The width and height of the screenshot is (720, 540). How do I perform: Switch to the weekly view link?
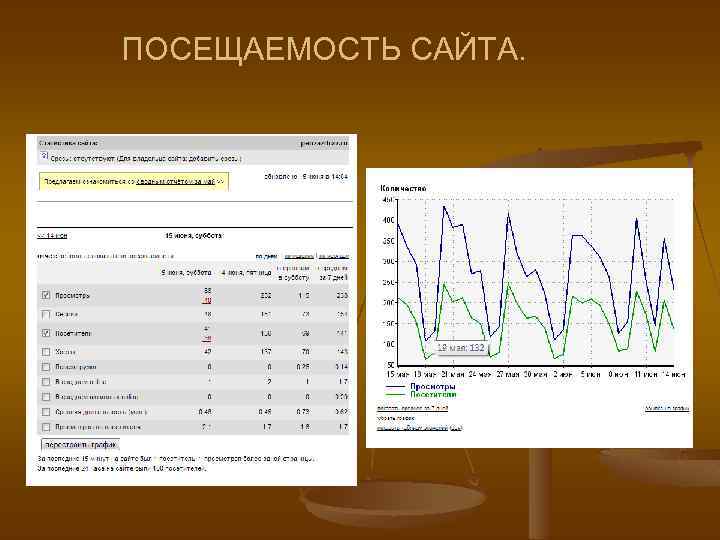[x=299, y=256]
